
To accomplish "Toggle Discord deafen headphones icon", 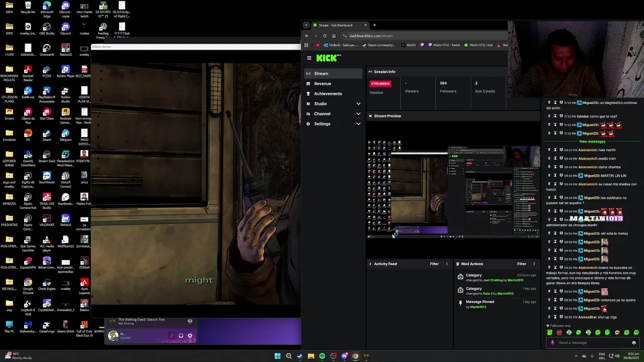I will coord(181,335).
